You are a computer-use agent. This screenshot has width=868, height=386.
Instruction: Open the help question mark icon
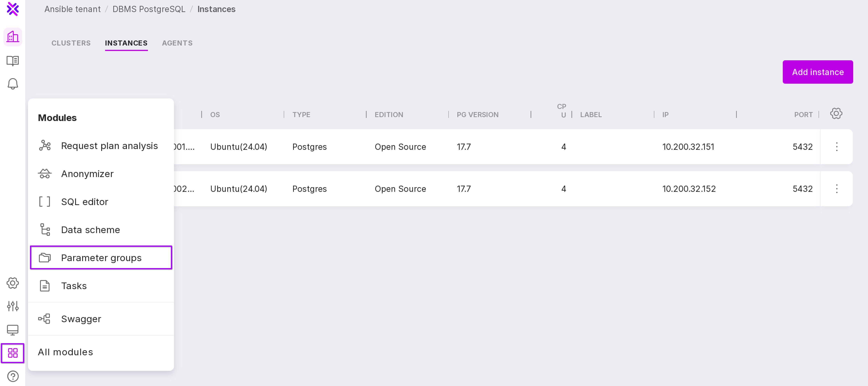click(12, 376)
